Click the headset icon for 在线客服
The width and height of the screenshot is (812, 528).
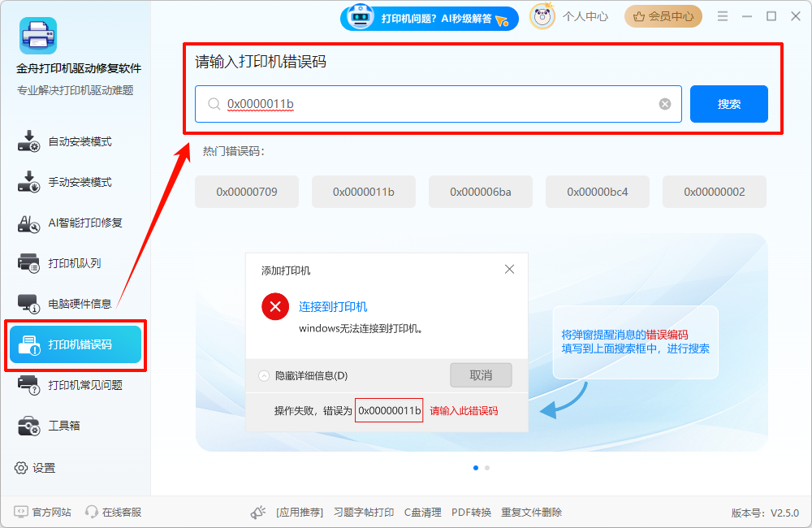[92, 512]
